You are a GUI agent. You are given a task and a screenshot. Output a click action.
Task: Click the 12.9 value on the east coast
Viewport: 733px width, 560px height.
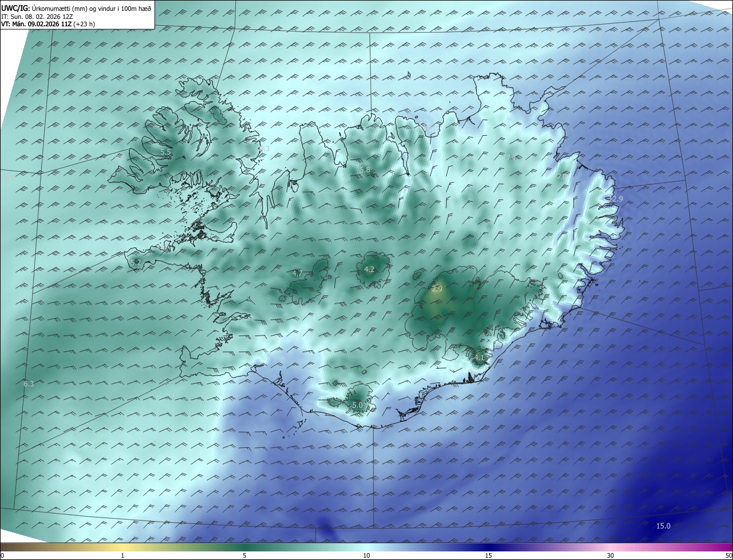615,199
